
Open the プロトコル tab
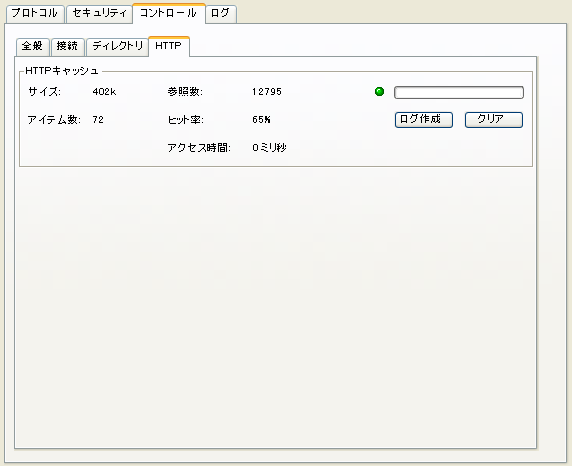(35, 14)
